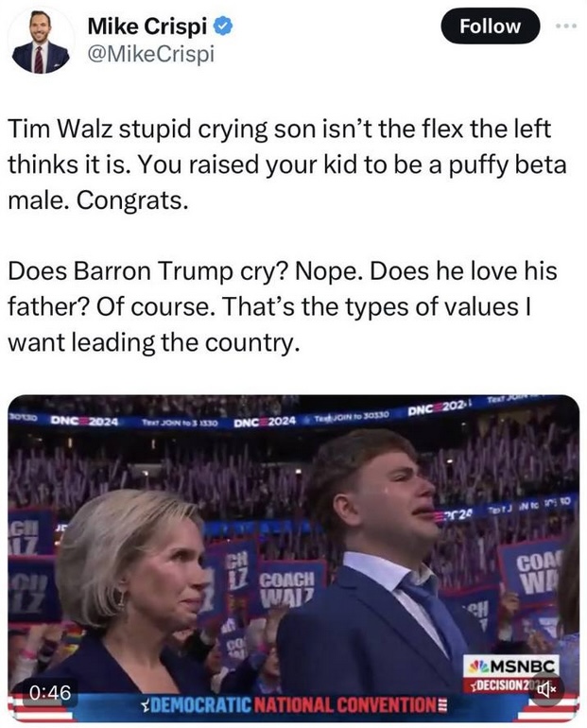Viewport: 587px width, 728px height.
Task: Click the COACH WALZ sign in video
Action: [x=285, y=588]
